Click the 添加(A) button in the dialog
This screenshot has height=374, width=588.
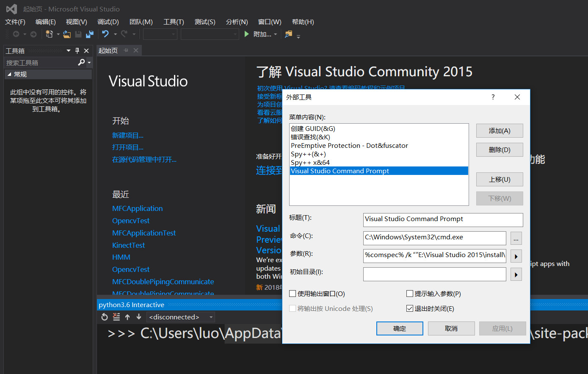coord(500,130)
